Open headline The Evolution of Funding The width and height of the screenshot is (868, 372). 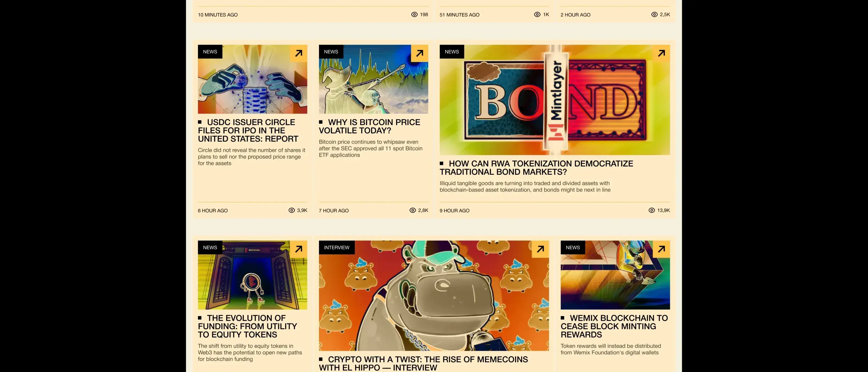[x=248, y=326]
